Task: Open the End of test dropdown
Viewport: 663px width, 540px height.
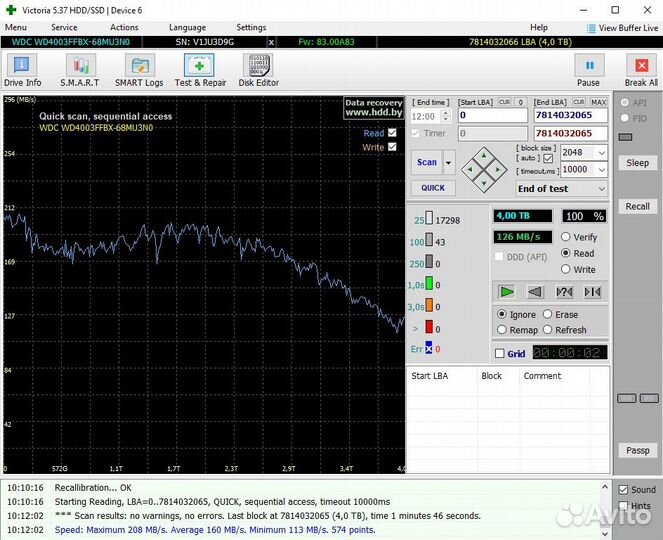Action: pos(561,189)
